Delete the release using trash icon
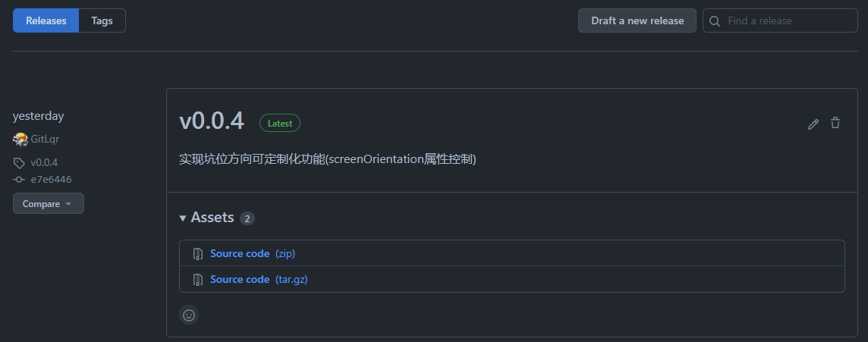Screen dimensions: 868x342 (x=835, y=123)
